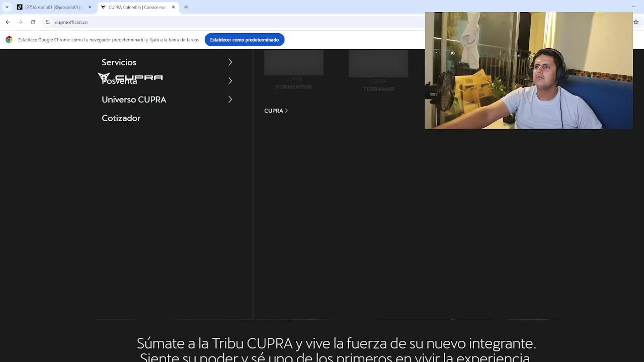Open the Cotizador menu item
Image resolution: width=644 pixels, height=362 pixels.
[121, 118]
